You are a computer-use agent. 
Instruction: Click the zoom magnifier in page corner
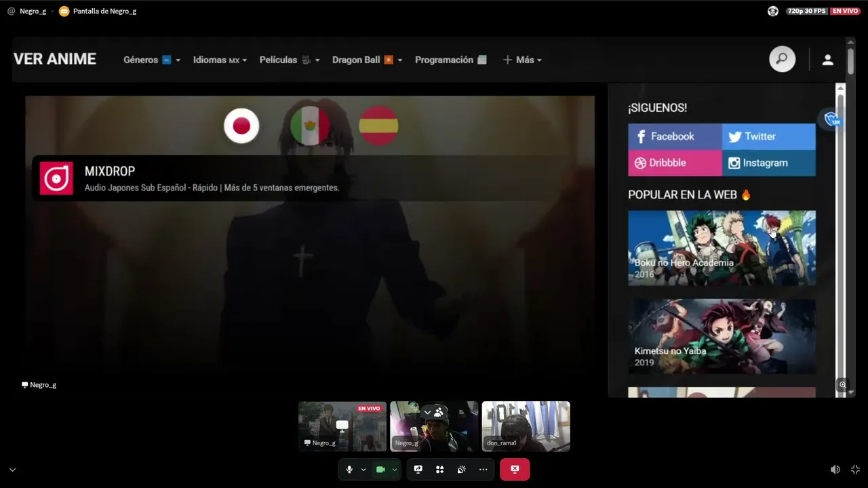(x=842, y=384)
